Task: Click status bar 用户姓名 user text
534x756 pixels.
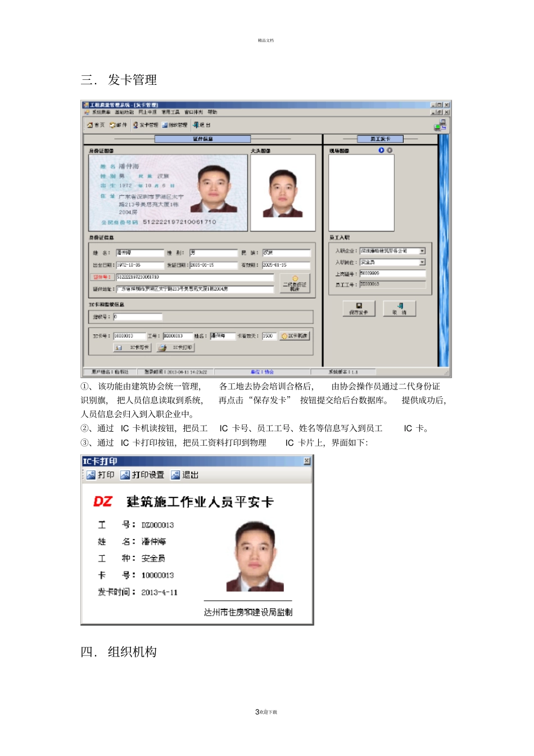Action: coord(110,372)
